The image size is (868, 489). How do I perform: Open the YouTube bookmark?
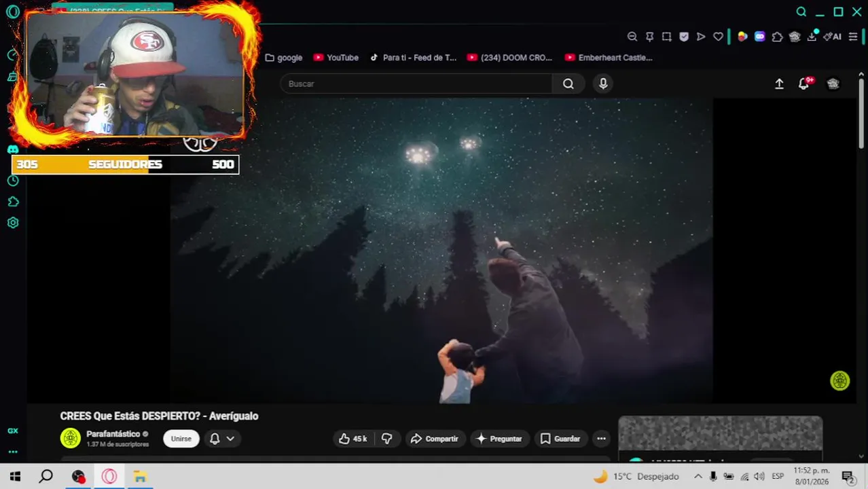click(336, 58)
